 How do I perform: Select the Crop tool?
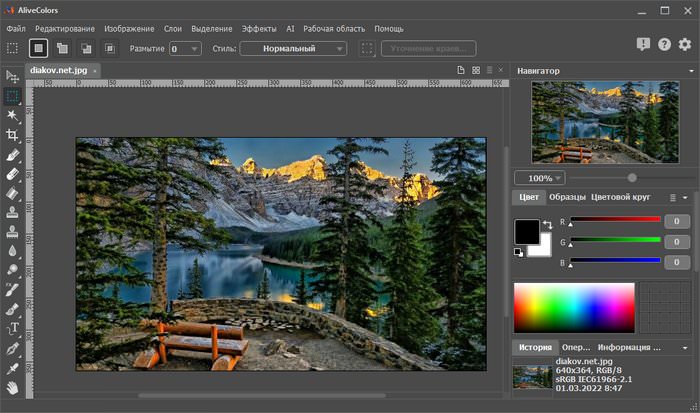pos(13,136)
